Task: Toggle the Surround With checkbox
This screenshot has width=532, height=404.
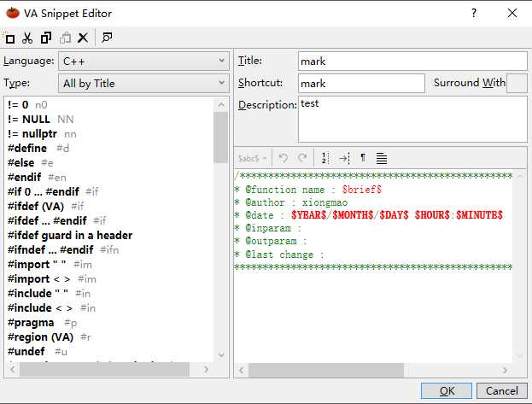Action: click(517, 83)
